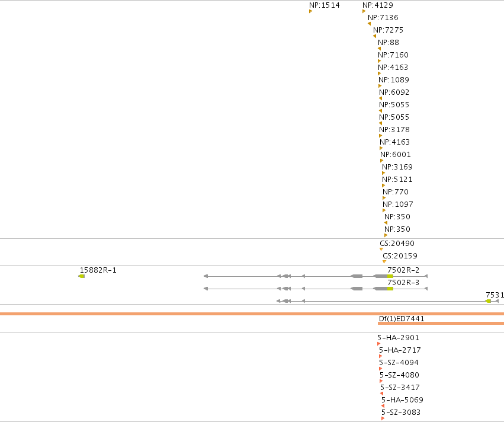The height and width of the screenshot is (422, 504).
Task: Click the red triangle under 5-HA-2901
Action: point(378,344)
